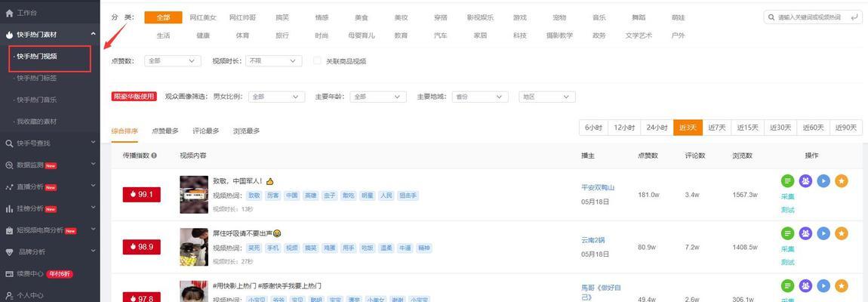Play the 云南2锅 video via blue icon

coord(823,233)
